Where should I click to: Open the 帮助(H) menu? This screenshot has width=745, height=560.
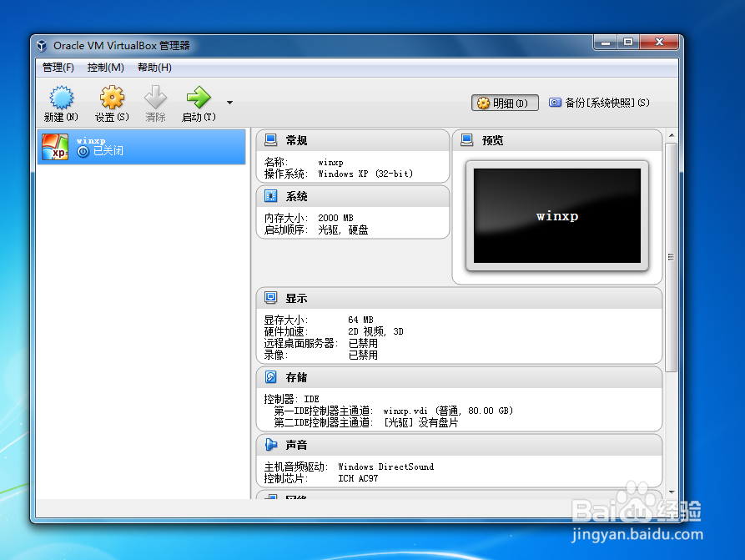154,68
